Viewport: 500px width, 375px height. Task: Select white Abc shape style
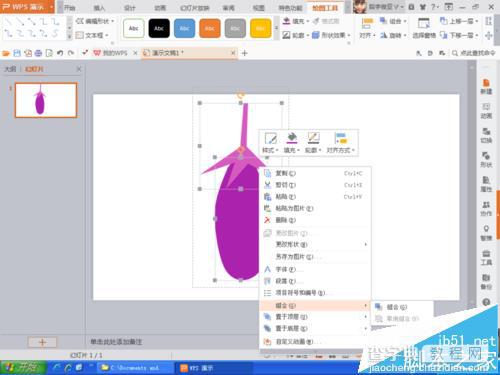[x=134, y=28]
